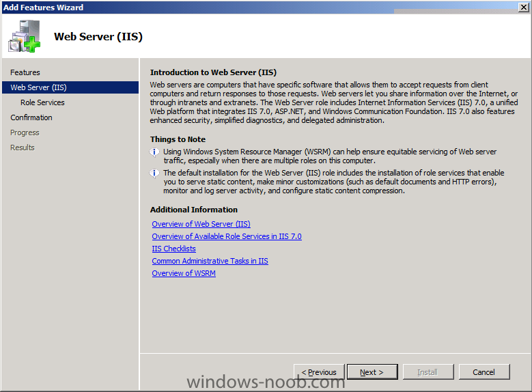Close the Add Features Wizard window
This screenshot has height=392, width=532.
524,7
